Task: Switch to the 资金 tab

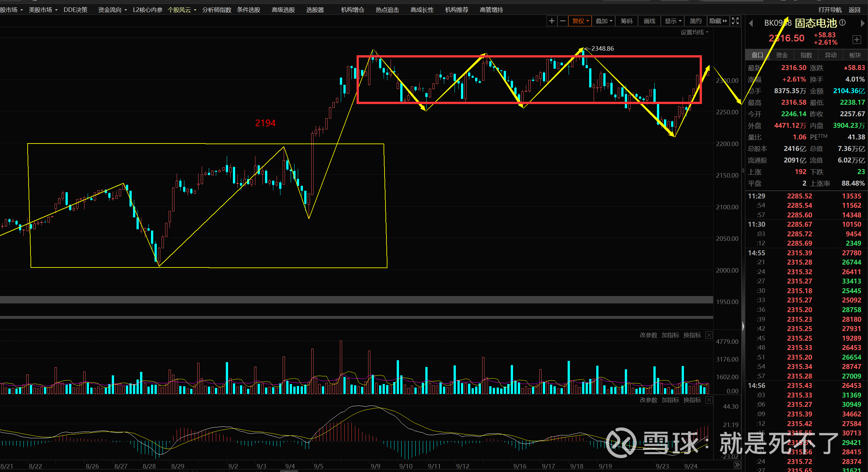Action: (x=781, y=55)
